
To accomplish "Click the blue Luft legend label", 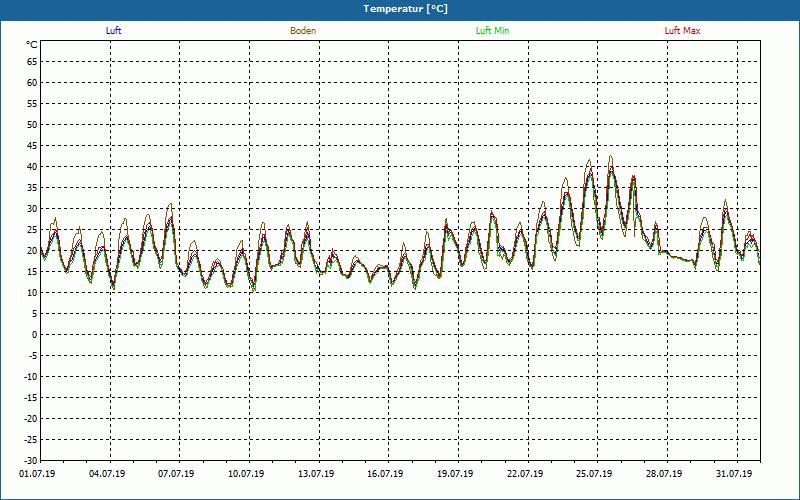I will click(x=113, y=31).
